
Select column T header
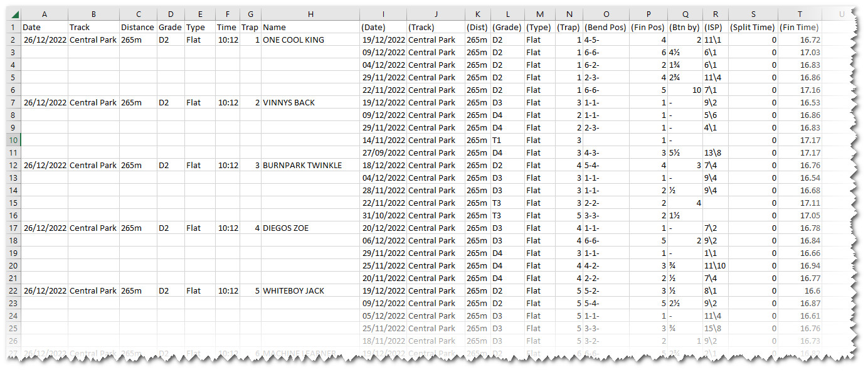coord(799,14)
